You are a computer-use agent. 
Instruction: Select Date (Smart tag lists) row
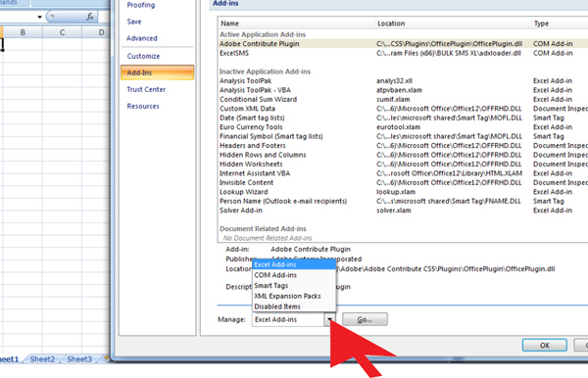(403, 118)
